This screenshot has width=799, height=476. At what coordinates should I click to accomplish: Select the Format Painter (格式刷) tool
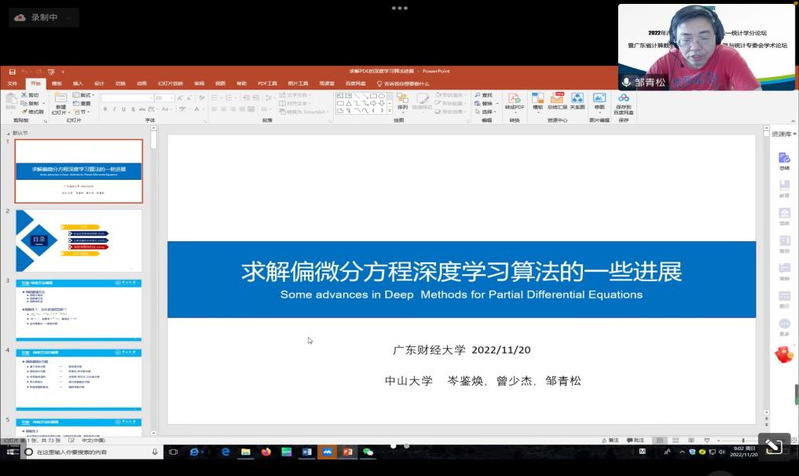coord(32,112)
